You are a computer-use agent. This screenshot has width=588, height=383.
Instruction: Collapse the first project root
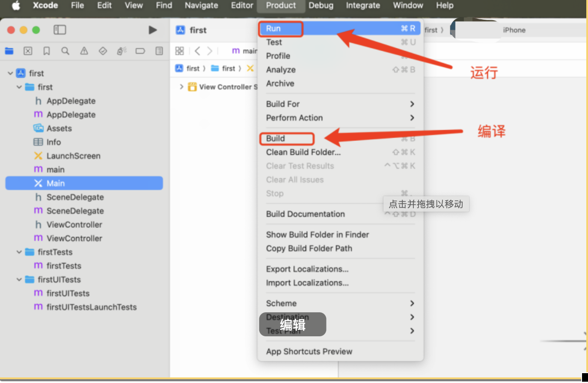click(10, 73)
